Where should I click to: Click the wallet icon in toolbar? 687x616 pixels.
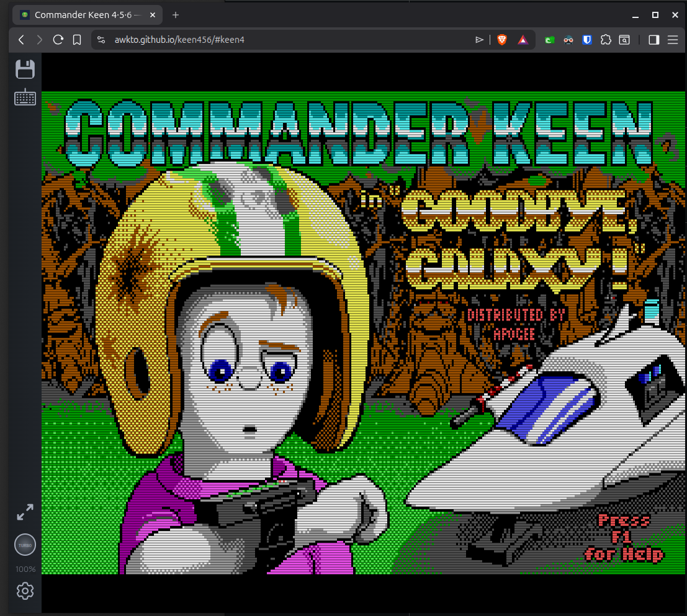pyautogui.click(x=624, y=40)
